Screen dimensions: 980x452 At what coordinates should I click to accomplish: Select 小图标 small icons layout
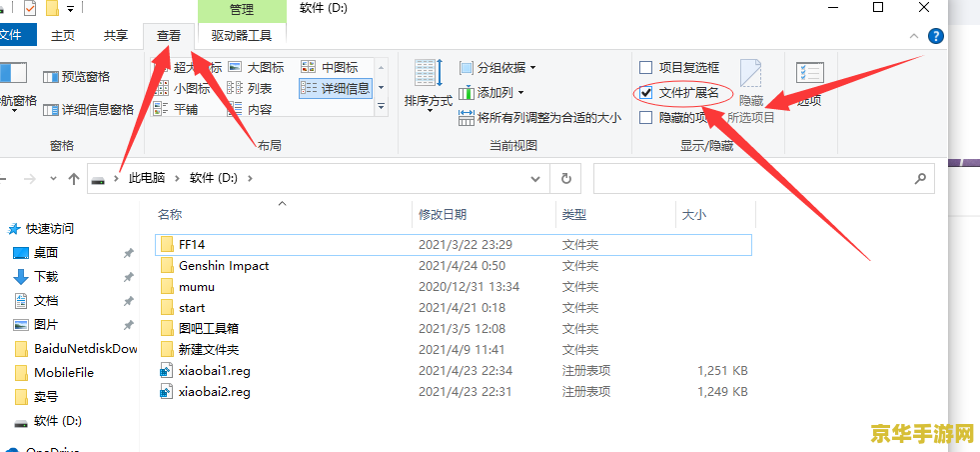tap(182, 88)
